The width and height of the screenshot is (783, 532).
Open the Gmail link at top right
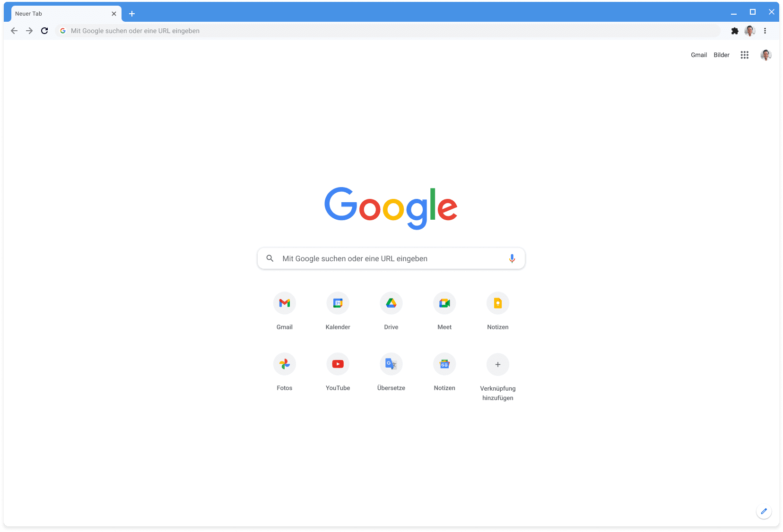point(699,55)
